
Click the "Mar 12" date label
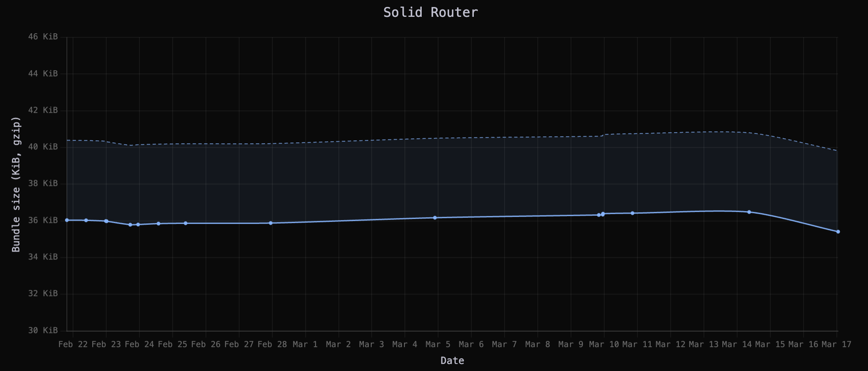(670, 344)
